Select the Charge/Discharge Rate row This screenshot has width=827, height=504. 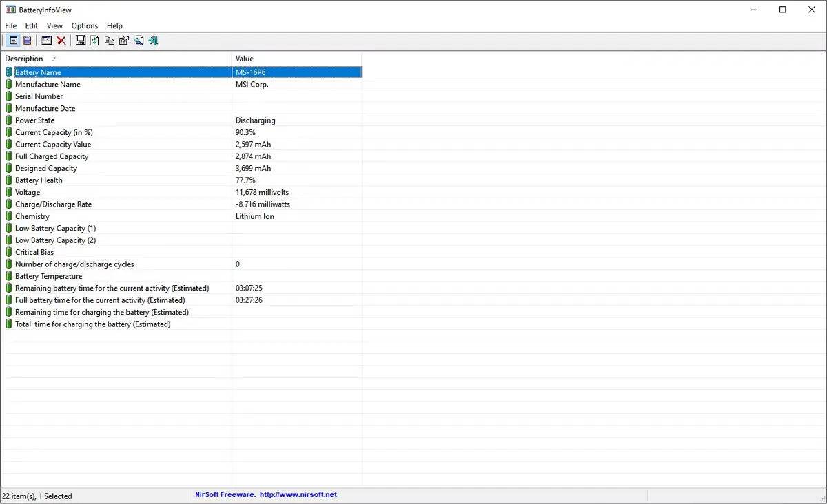pos(182,204)
